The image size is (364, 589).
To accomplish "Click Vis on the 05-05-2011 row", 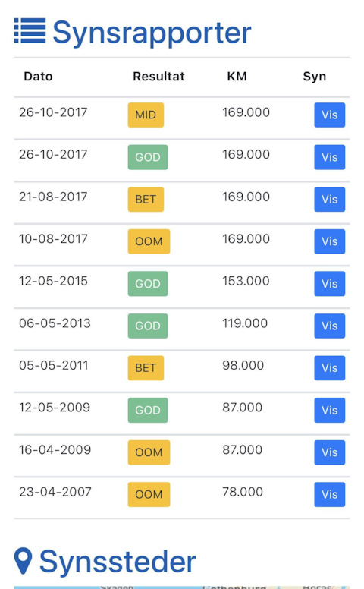I will (x=329, y=368).
